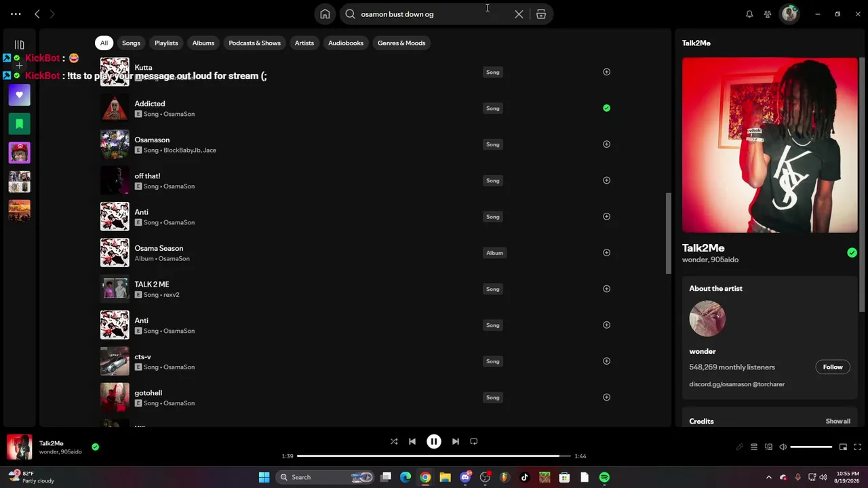The height and width of the screenshot is (488, 868).
Task: Open the notifications bell
Action: coord(749,14)
